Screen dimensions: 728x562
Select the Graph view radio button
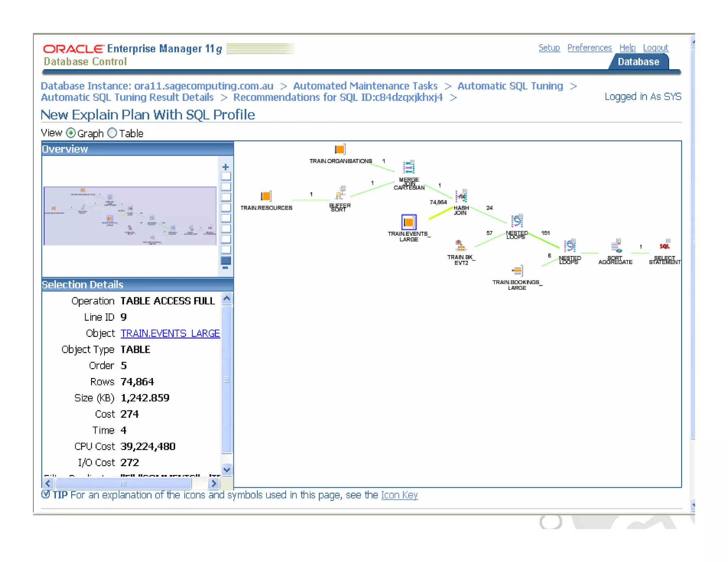coord(71,133)
